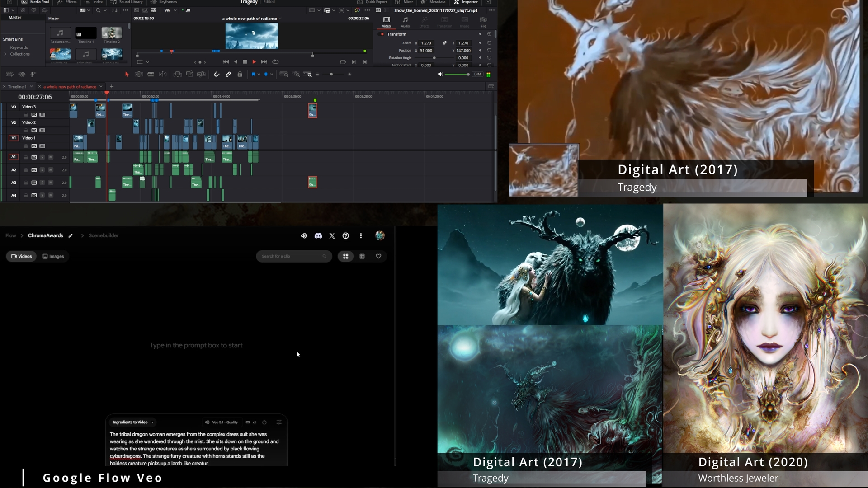868x488 pixels.
Task: Toggle the linked selection chain icon
Action: [x=228, y=74]
